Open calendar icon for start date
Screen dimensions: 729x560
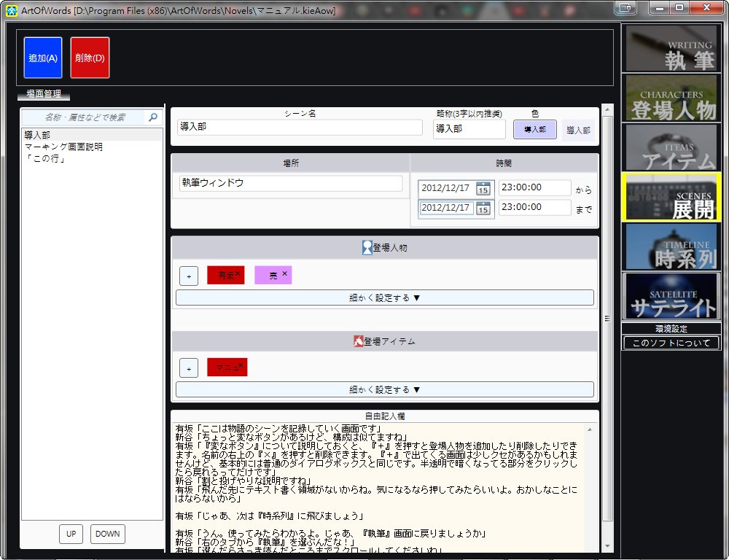[483, 188]
